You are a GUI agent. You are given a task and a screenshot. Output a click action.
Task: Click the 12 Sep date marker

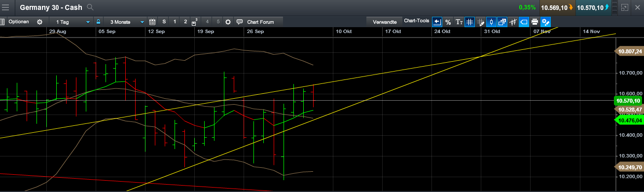click(156, 32)
